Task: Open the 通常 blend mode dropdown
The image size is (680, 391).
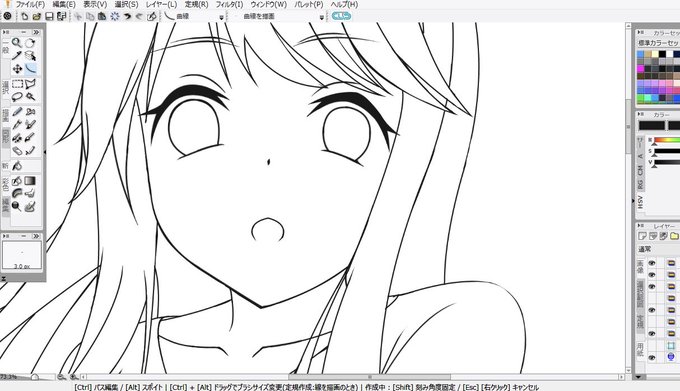Action: pyautogui.click(x=658, y=249)
